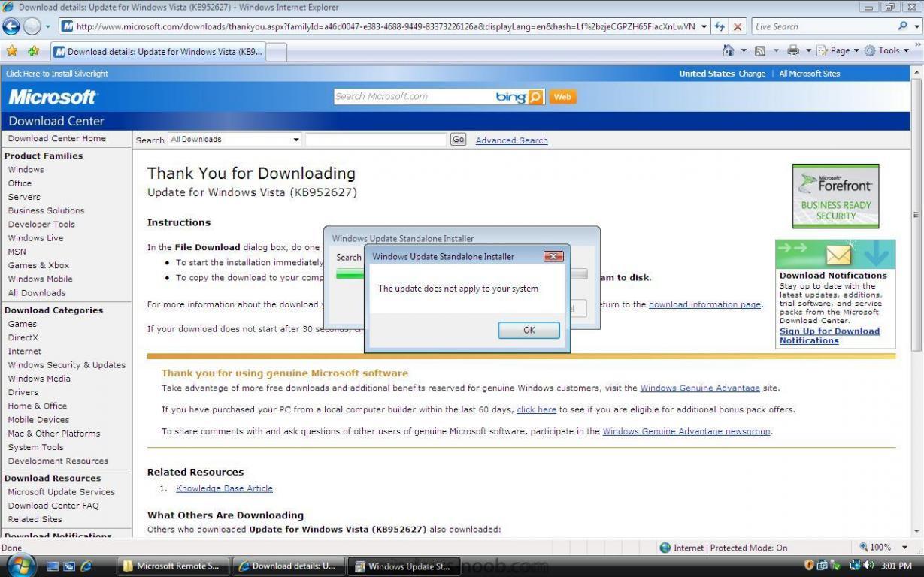Image resolution: width=924 pixels, height=577 pixels.
Task: Click OK in the update error dialog
Action: (x=529, y=330)
